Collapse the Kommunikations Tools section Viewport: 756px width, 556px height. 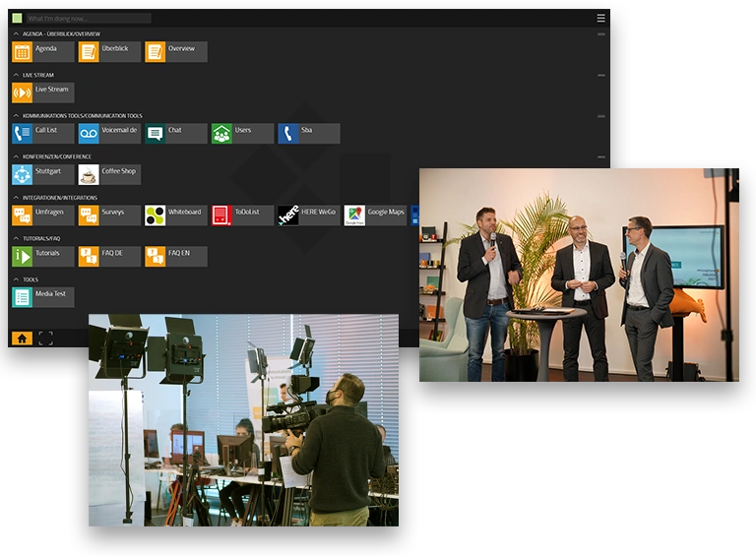16,116
